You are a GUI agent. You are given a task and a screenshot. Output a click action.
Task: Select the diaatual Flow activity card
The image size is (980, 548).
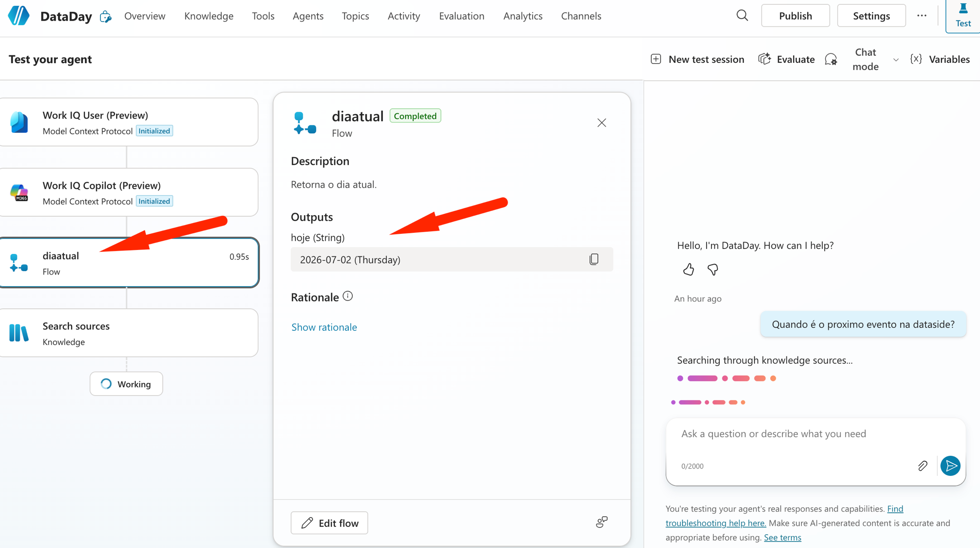128,263
